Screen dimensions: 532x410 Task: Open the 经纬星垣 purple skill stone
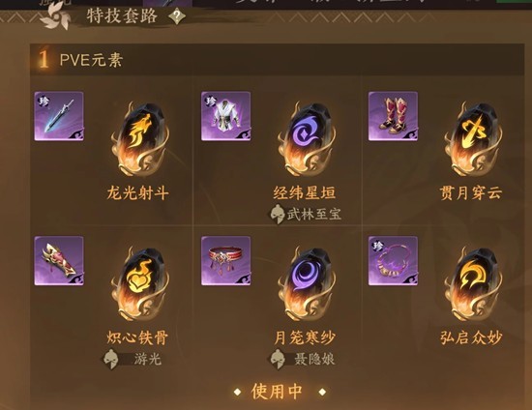(307, 139)
